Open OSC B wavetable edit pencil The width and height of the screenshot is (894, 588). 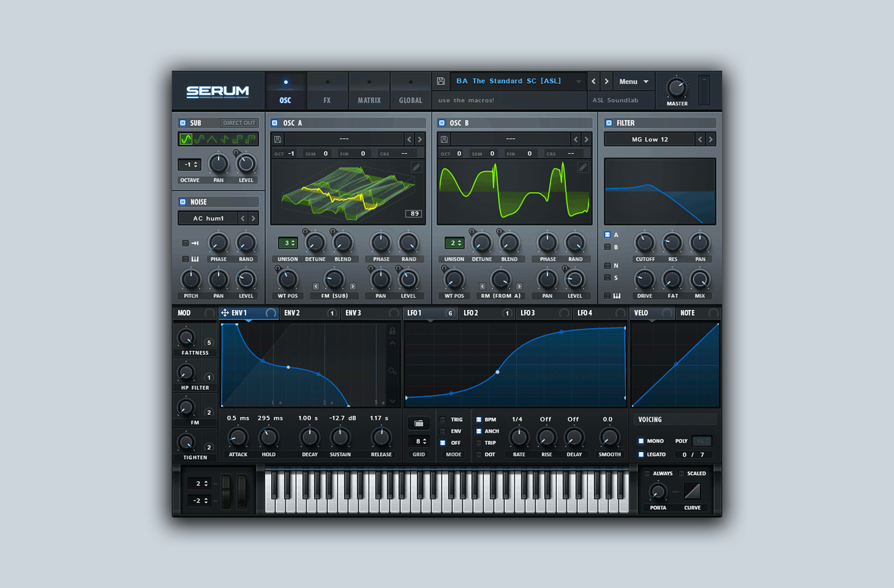pos(583,167)
